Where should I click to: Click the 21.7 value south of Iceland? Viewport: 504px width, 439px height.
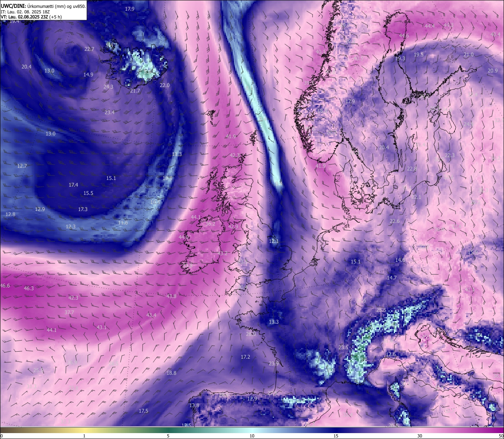pyautogui.click(x=135, y=91)
